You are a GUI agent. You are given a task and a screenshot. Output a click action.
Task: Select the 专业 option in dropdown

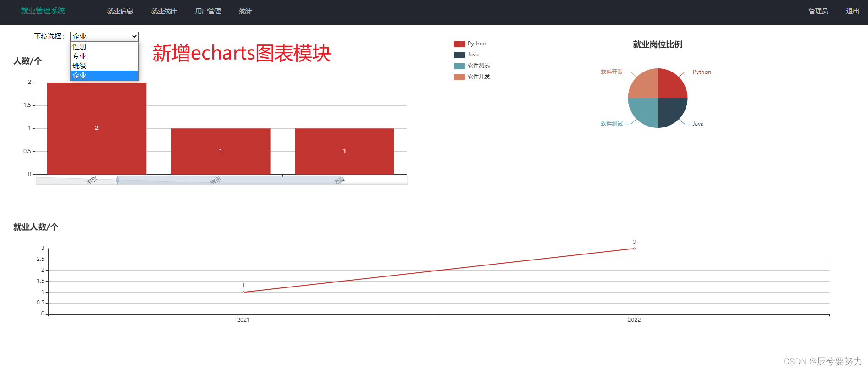105,56
